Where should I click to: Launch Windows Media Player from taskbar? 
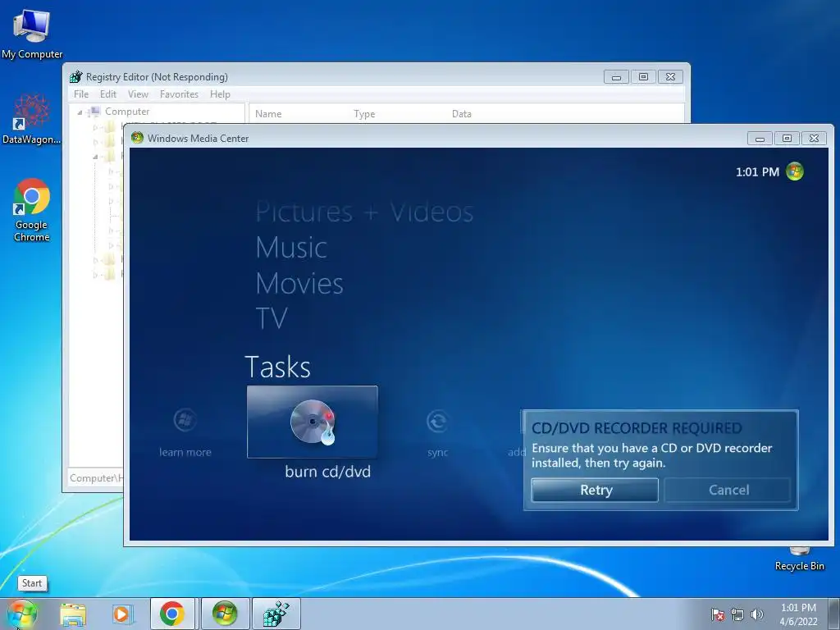122,614
